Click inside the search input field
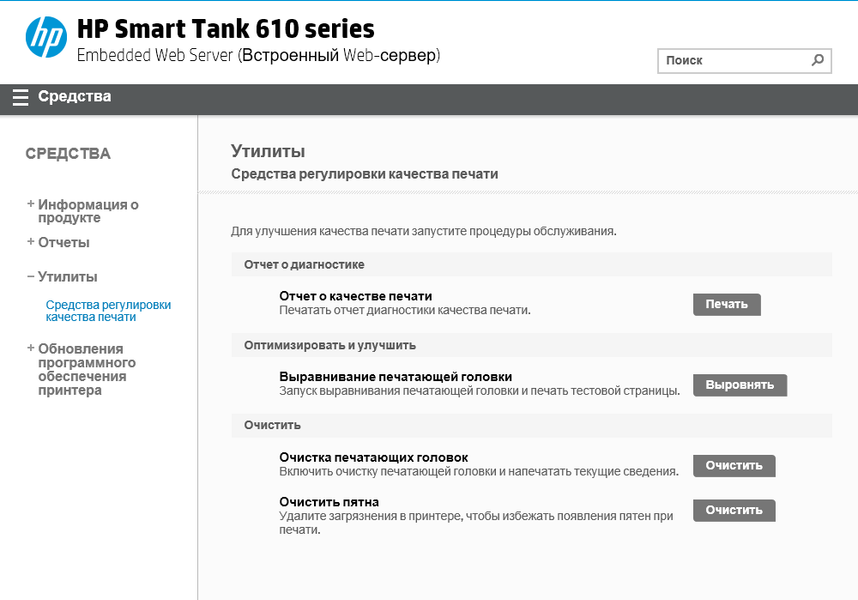Viewport: 858px width, 600px height. 732,60
